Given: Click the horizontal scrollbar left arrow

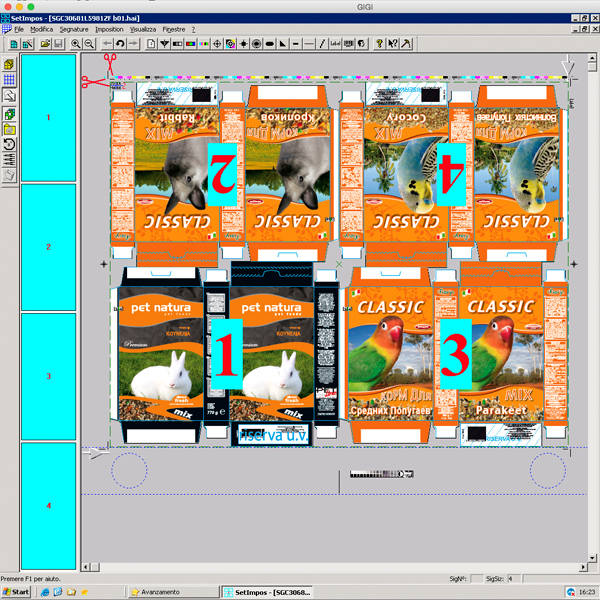Looking at the screenshot, I should pyautogui.click(x=86, y=567).
